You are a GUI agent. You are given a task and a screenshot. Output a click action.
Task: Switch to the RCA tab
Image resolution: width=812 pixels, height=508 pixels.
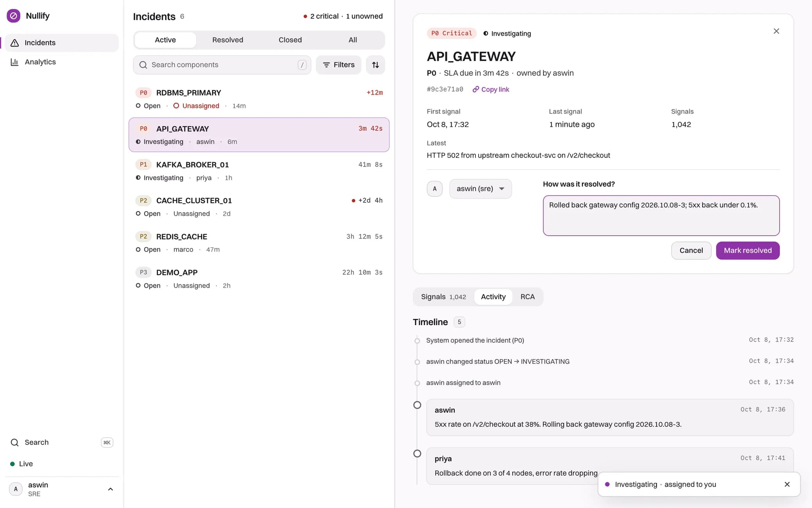[x=527, y=297]
